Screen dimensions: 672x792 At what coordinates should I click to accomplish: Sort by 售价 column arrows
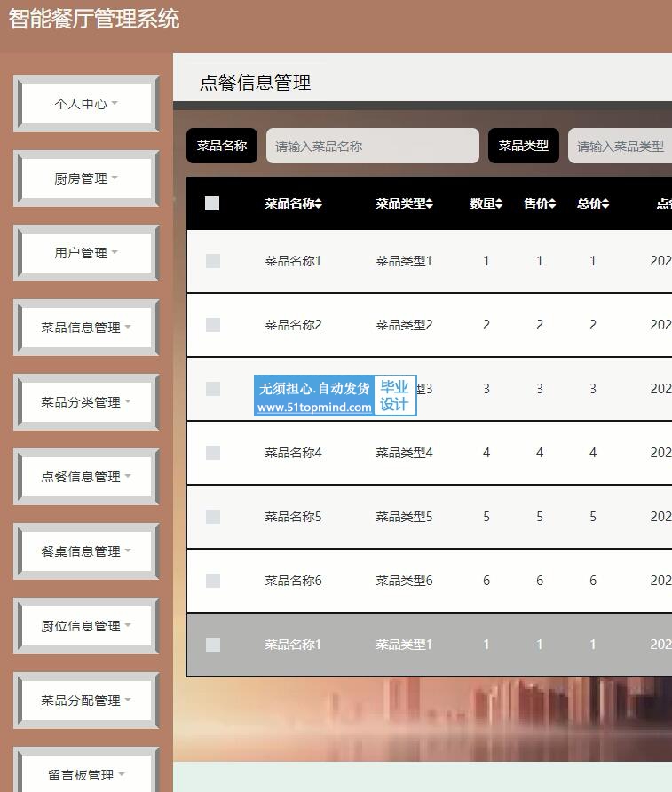[552, 203]
